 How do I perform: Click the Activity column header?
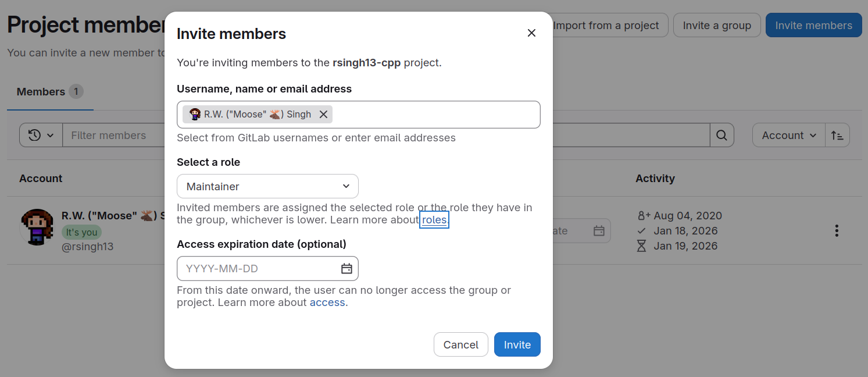coord(655,179)
